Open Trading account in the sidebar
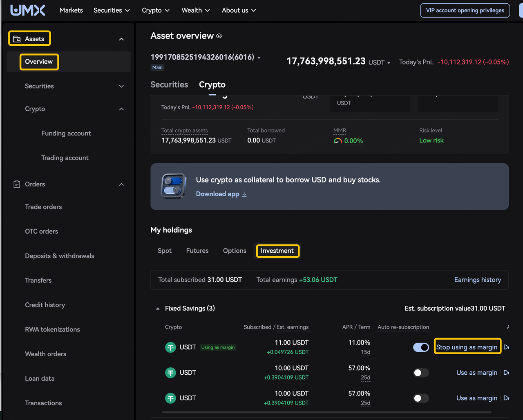The width and height of the screenshot is (523, 420). (x=65, y=158)
